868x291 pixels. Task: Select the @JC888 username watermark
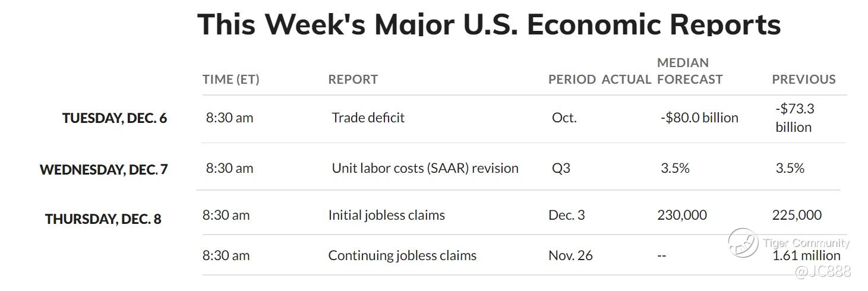coord(822,271)
